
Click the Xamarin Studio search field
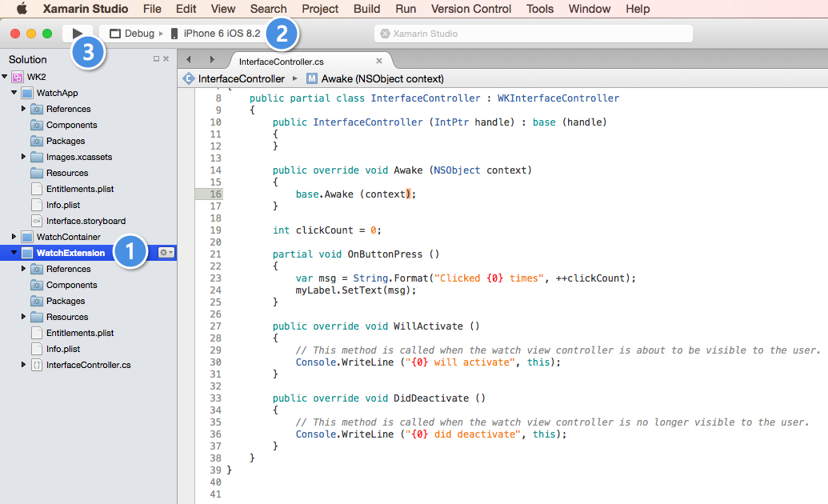[x=534, y=34]
